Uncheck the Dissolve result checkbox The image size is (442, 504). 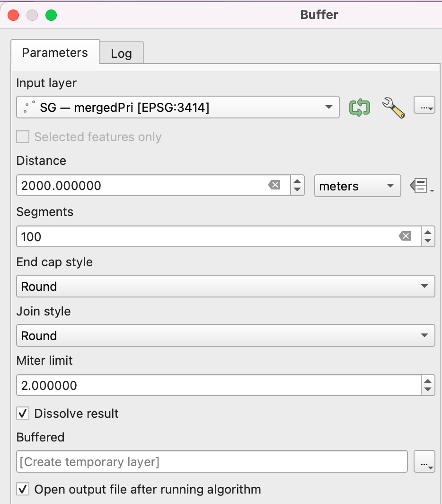(x=23, y=414)
